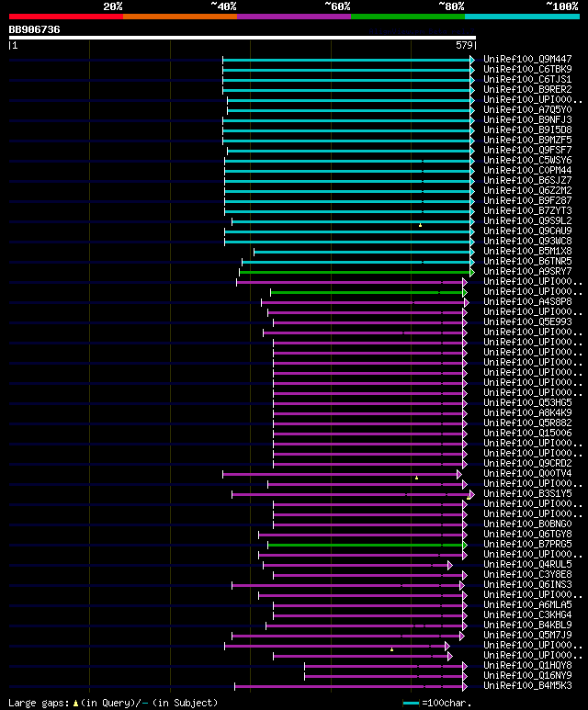Click the red 20% legend color segment
Screen dimensions: 588x710
pyautogui.click(x=65, y=17)
